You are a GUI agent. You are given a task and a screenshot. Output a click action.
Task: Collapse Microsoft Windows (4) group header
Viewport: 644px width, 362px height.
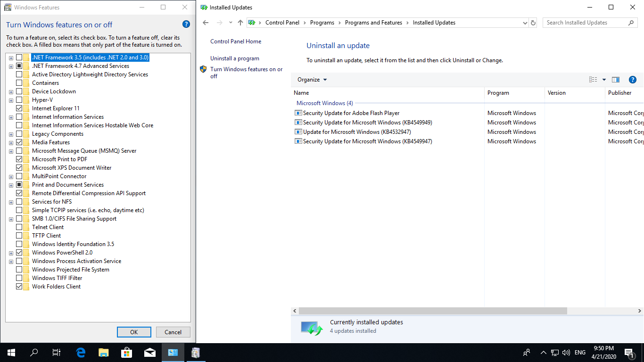pos(324,103)
